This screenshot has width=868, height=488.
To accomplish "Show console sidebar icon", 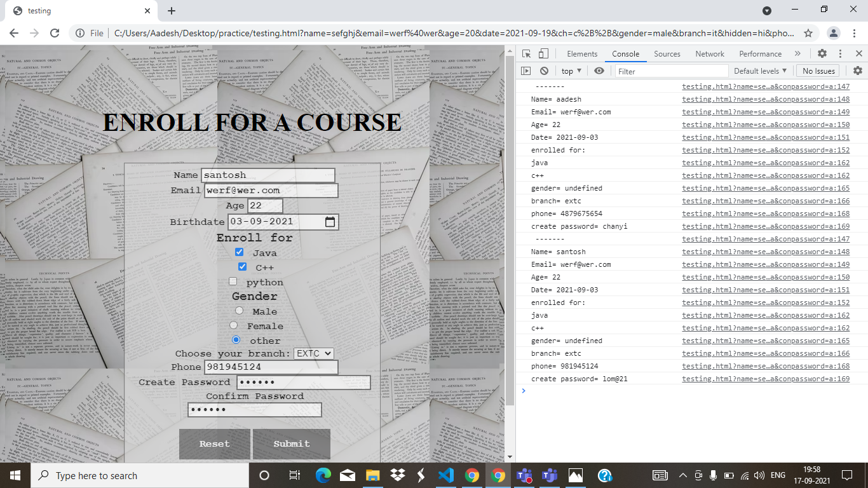I will pyautogui.click(x=526, y=71).
